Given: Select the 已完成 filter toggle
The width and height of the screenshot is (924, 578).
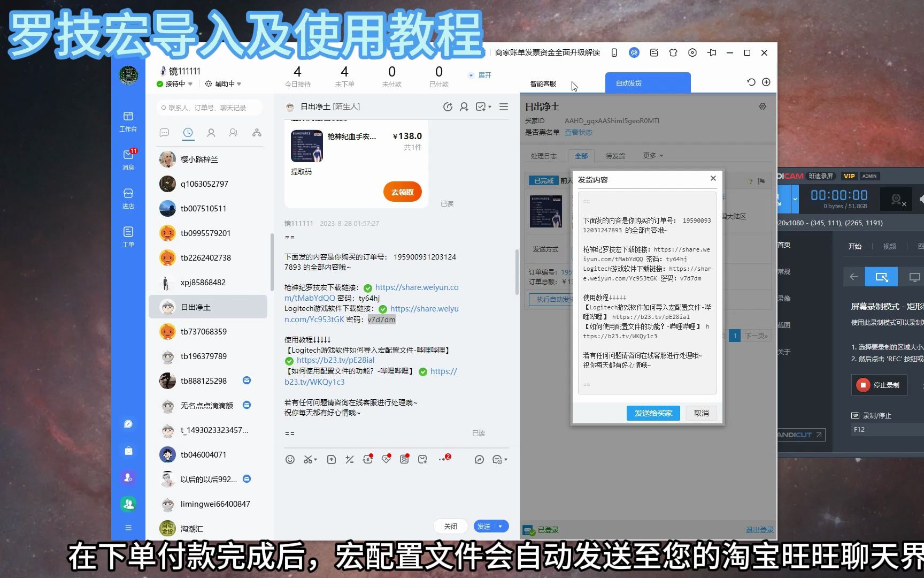Looking at the screenshot, I should click(543, 180).
